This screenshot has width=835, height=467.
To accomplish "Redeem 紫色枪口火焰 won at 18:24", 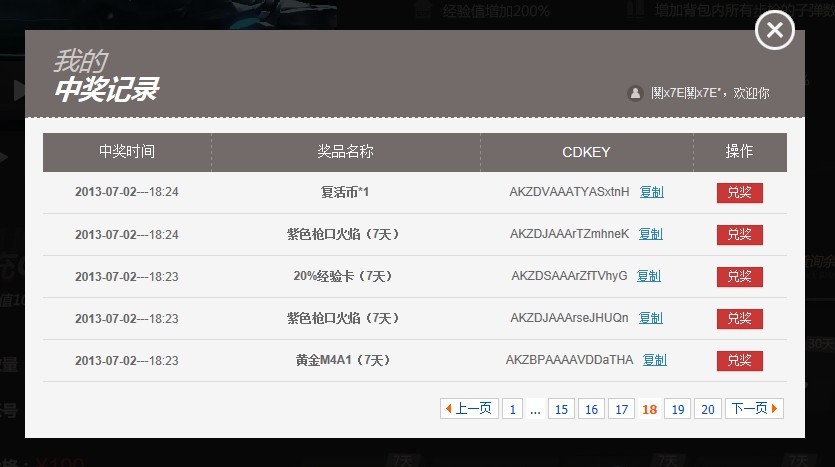I will pyautogui.click(x=739, y=234).
